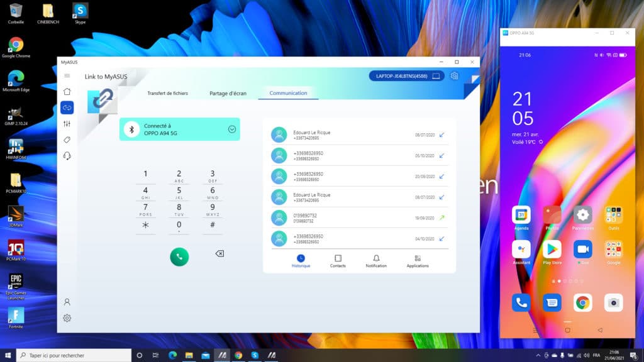Open Chrome in OPPO phone dock

click(583, 303)
